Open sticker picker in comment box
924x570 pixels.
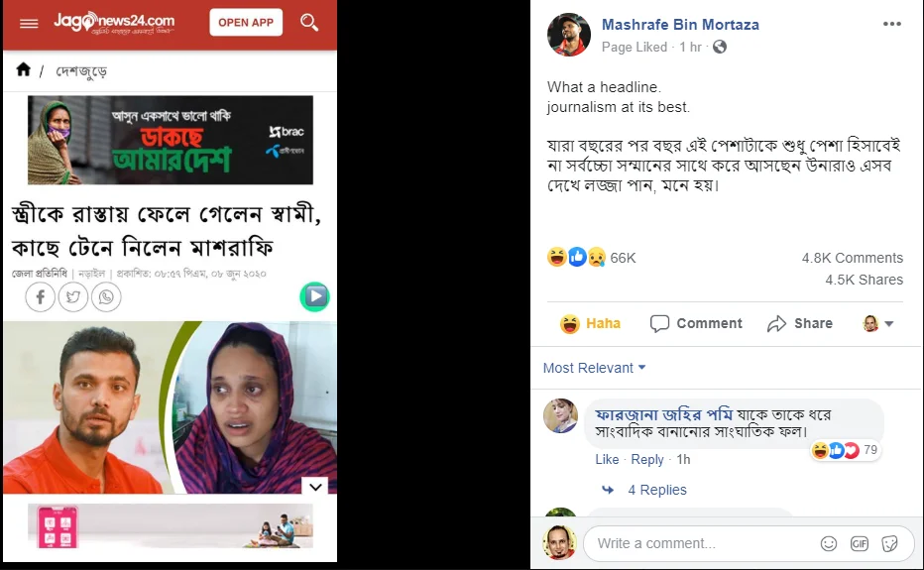pyautogui.click(x=890, y=543)
